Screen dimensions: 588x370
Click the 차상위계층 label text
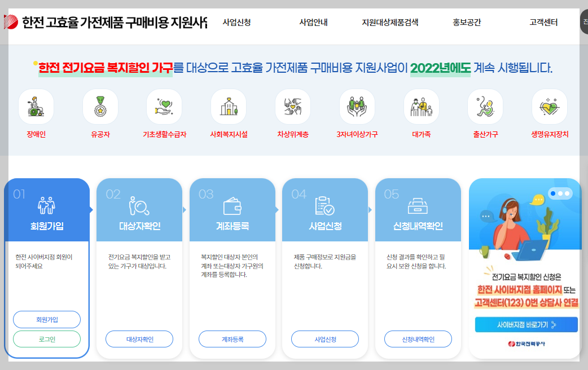(293, 134)
